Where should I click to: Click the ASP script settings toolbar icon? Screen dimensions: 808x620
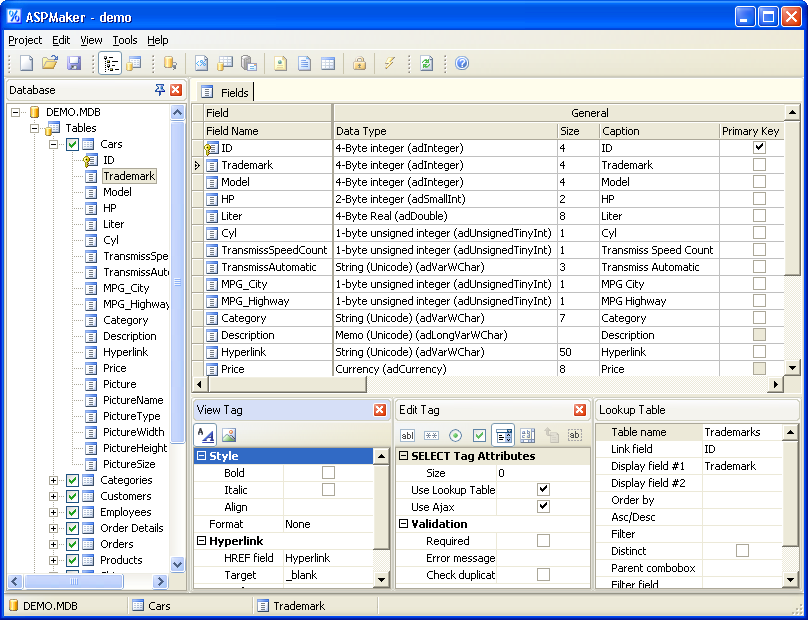coord(201,63)
